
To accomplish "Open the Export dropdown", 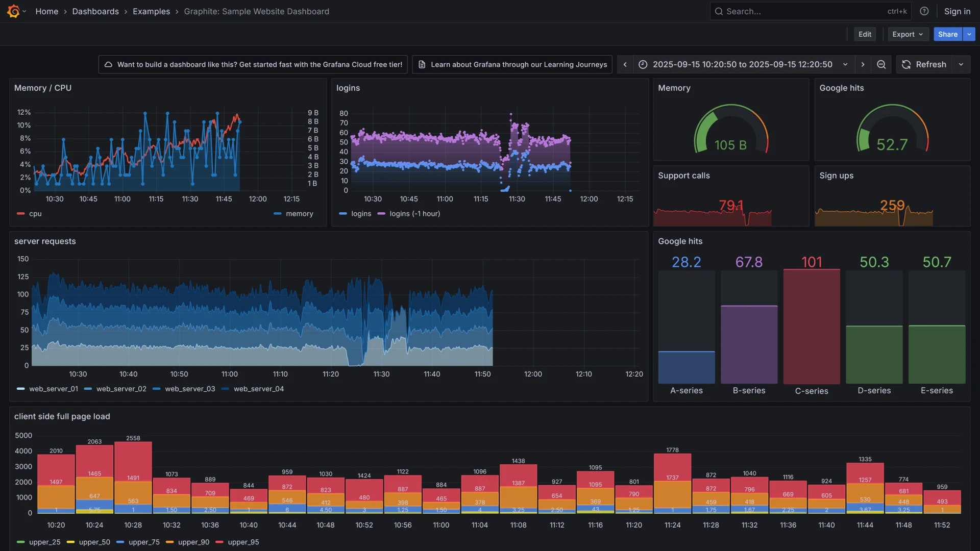I will coord(908,34).
